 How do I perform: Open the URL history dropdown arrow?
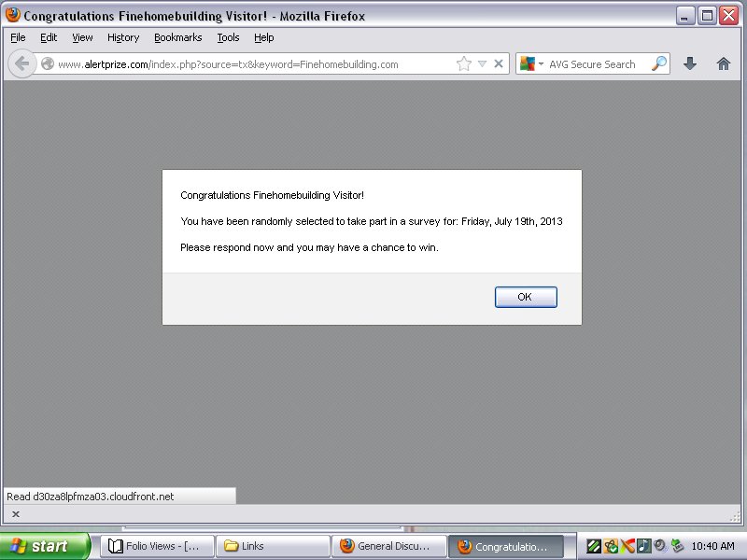[482, 64]
